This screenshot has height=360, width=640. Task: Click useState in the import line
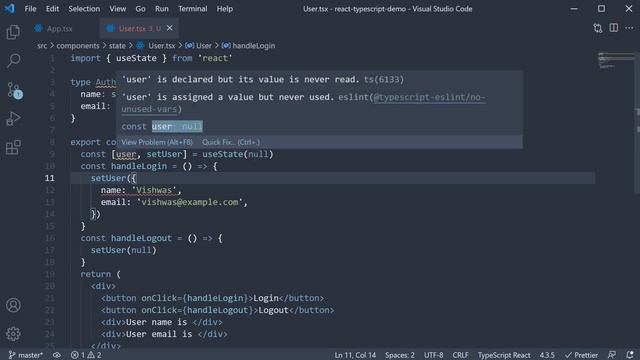pyautogui.click(x=136, y=58)
